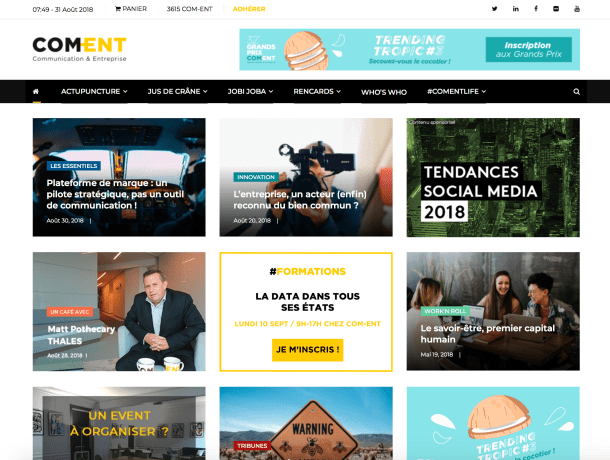Open the LinkedIn social icon

tap(515, 9)
